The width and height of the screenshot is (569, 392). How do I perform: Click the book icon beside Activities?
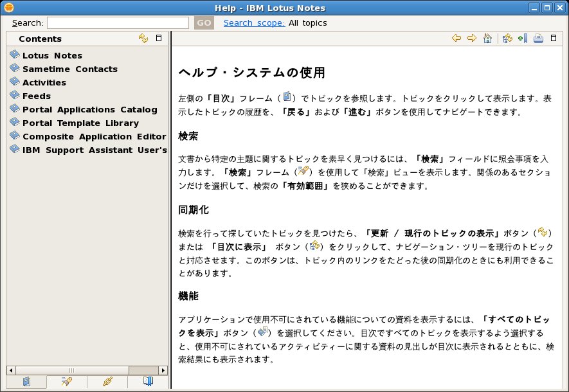15,81
